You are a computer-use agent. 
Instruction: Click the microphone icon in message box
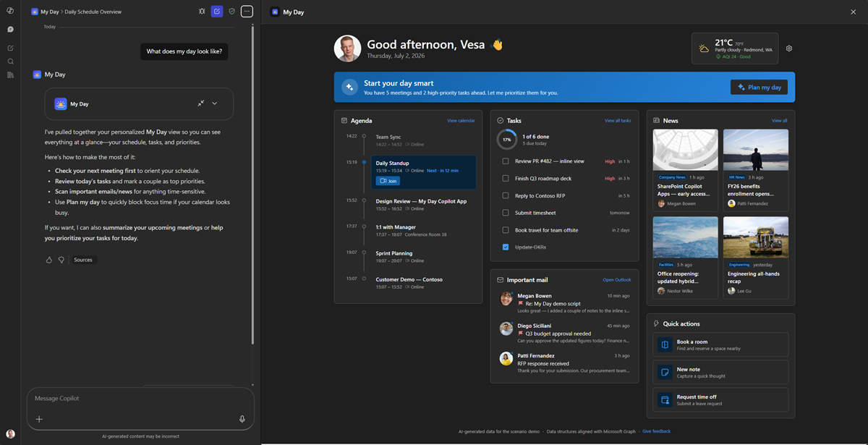tap(242, 419)
